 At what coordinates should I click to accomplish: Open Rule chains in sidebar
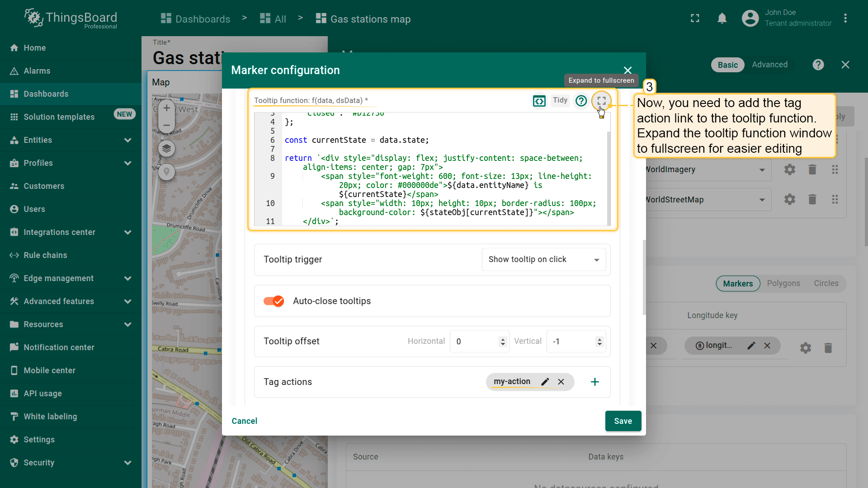coord(45,255)
